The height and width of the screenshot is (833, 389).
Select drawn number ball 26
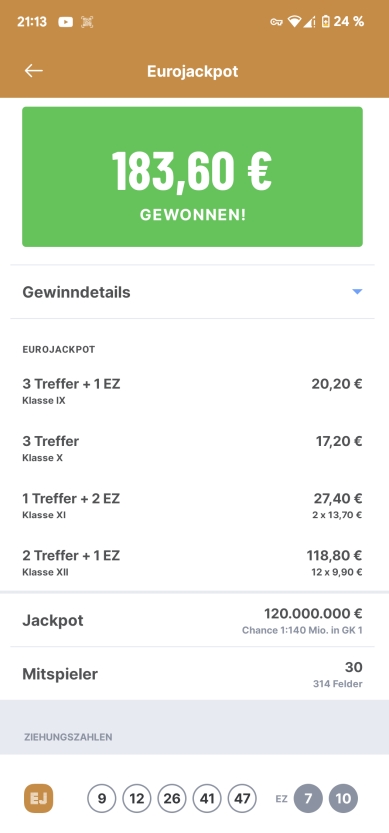[172, 798]
